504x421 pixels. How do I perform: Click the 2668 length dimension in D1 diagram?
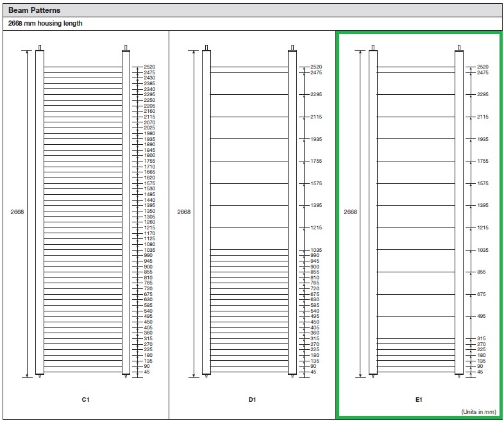(184, 212)
